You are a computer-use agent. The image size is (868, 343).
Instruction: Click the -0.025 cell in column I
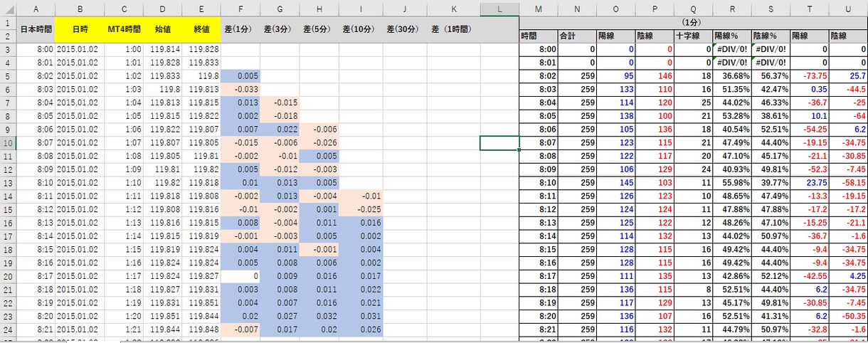361,209
